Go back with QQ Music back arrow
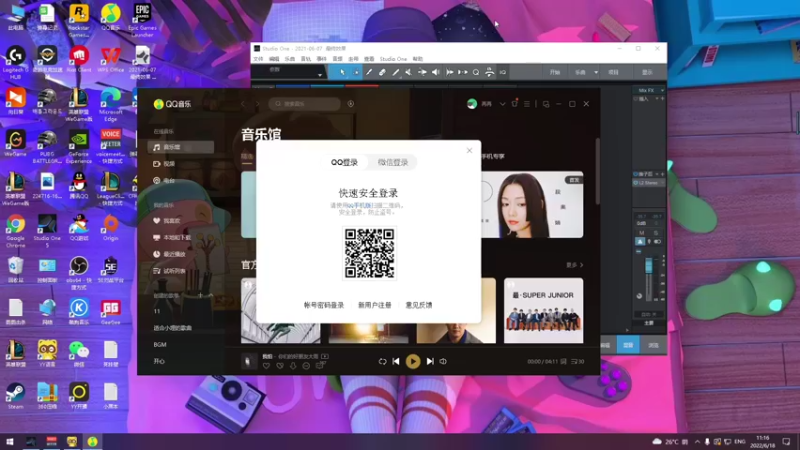The image size is (800, 450). point(243,104)
